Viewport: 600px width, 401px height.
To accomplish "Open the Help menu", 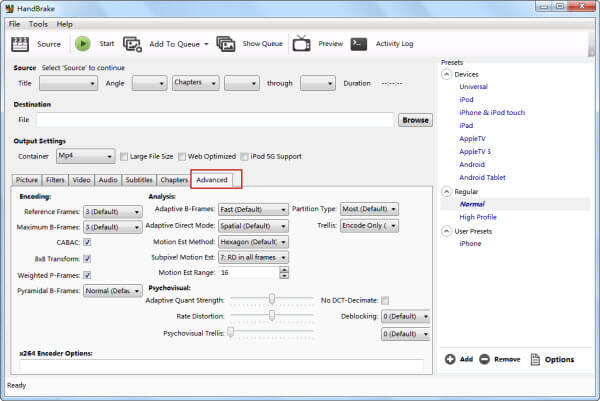I will pyautogui.click(x=64, y=24).
